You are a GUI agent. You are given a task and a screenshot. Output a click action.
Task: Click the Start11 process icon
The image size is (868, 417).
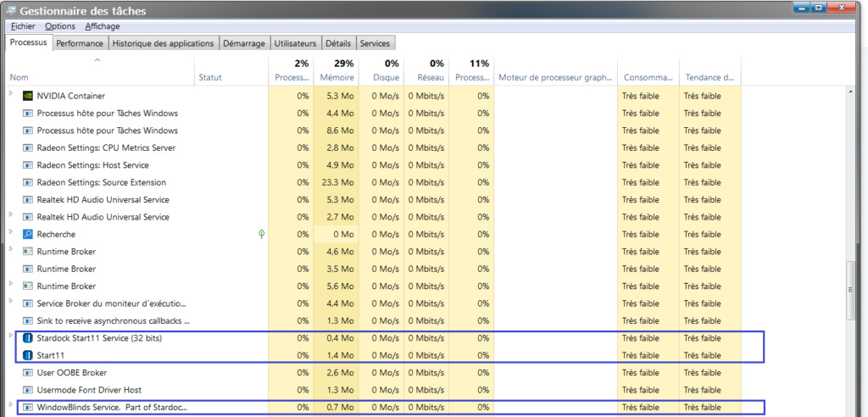pyautogui.click(x=27, y=355)
